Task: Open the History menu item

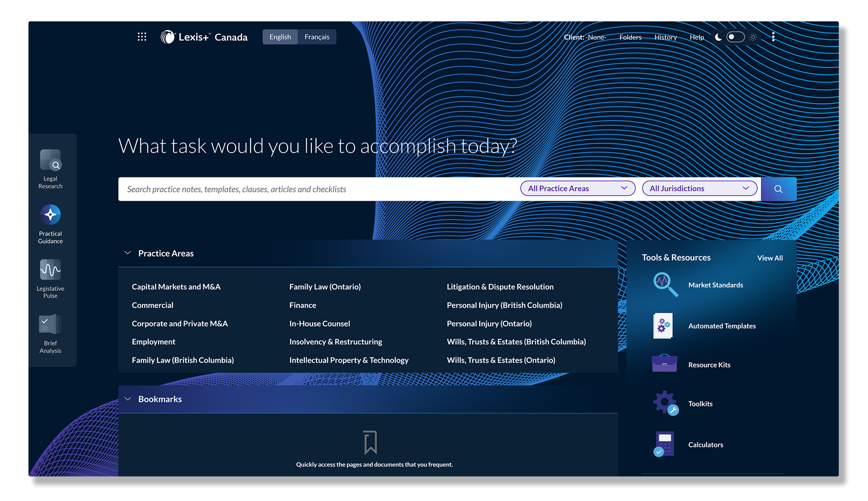Action: 665,37
